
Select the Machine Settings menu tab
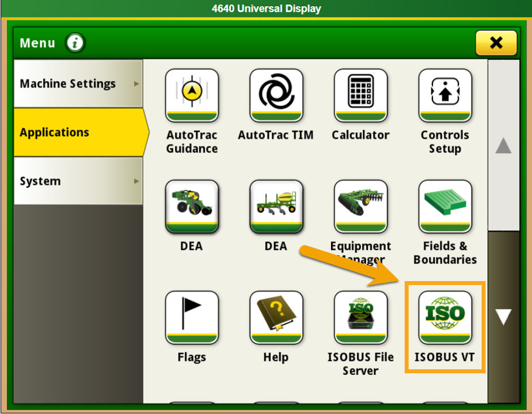click(x=78, y=83)
